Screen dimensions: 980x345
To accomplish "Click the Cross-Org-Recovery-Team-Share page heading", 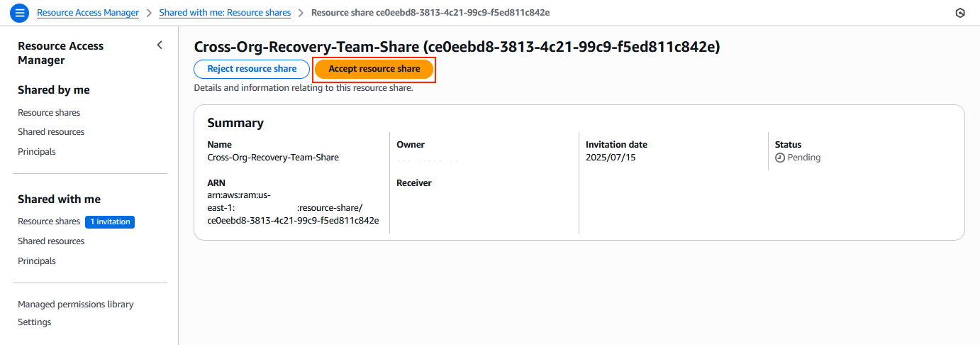I will coord(457,47).
